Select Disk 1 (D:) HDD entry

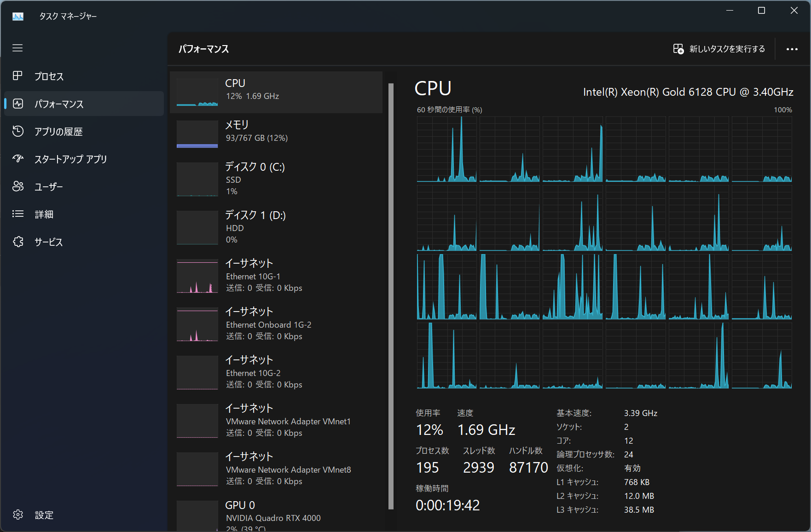[276, 227]
